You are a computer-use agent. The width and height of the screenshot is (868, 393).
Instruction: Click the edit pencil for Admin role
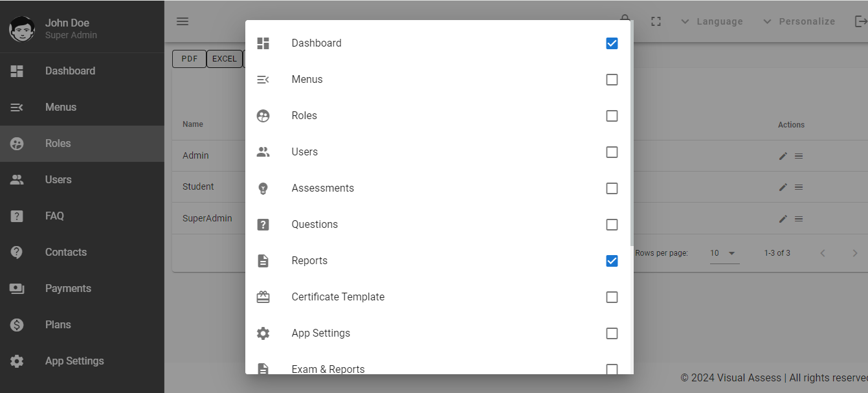(783, 155)
